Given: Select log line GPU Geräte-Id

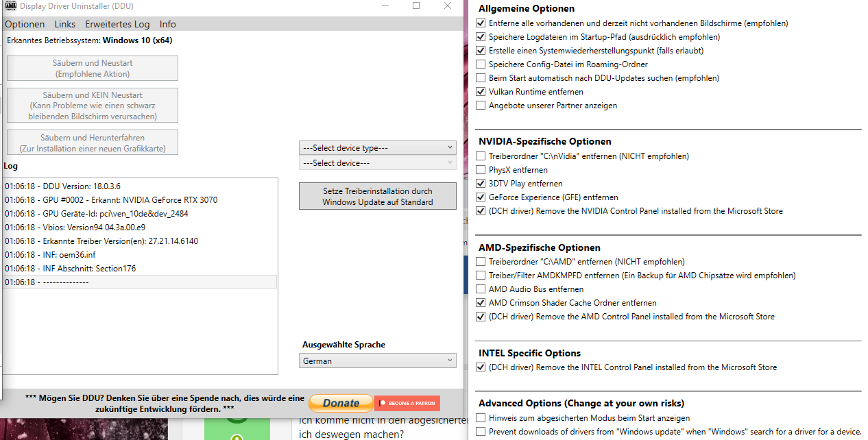Looking at the screenshot, I should point(141,213).
